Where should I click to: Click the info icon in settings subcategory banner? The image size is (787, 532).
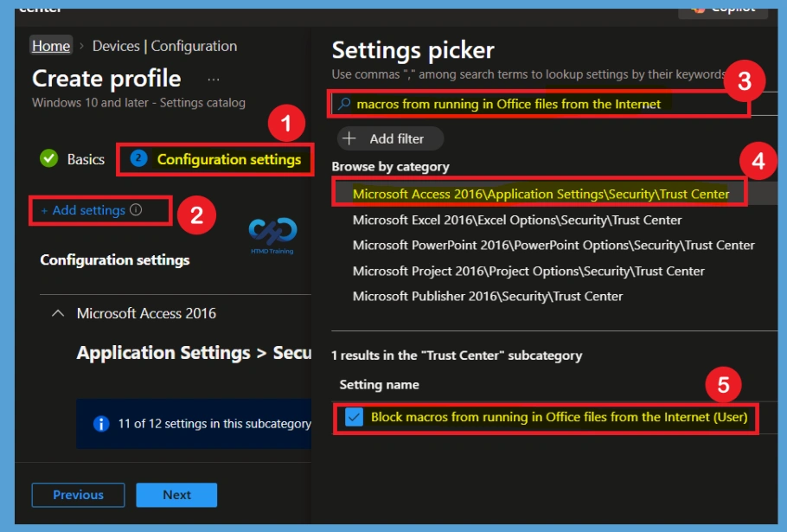(x=101, y=424)
